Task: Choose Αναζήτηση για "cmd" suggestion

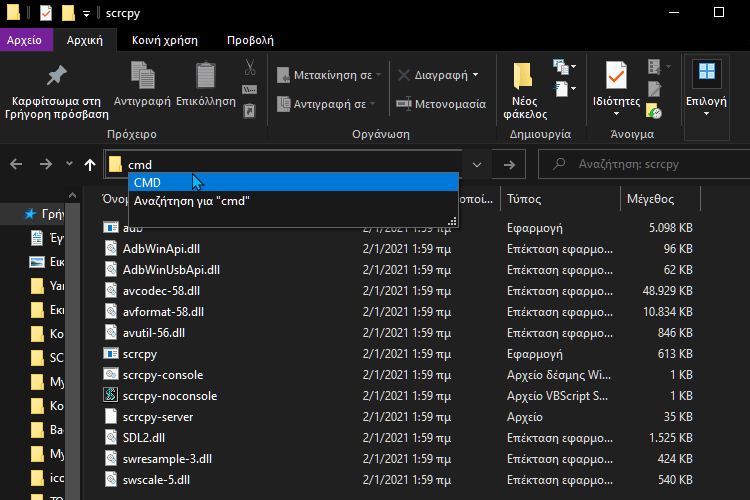Action: tap(293, 201)
